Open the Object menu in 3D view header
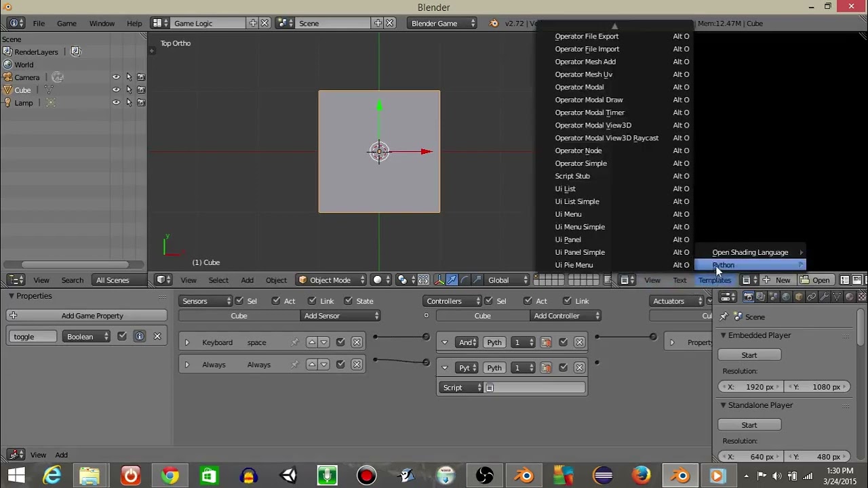868x488 pixels. point(276,280)
